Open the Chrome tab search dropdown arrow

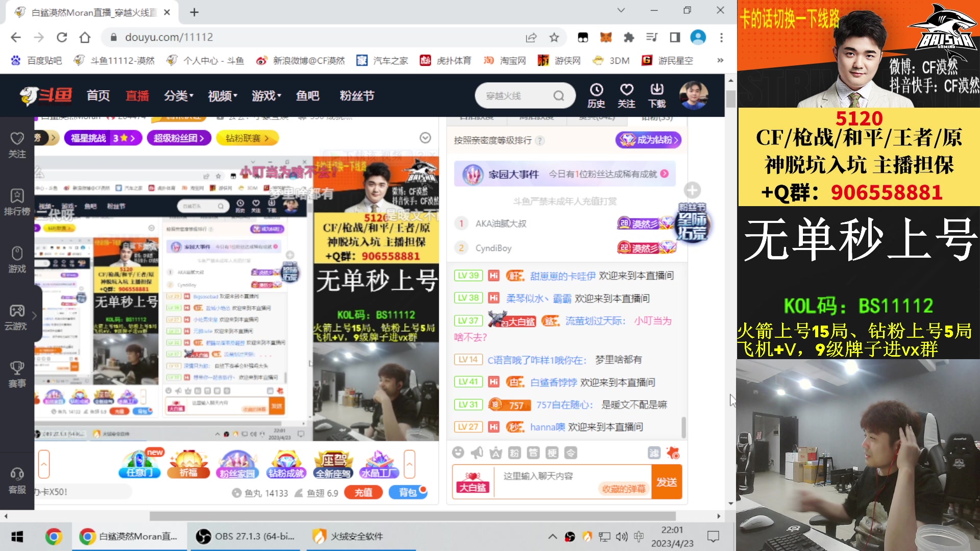(621, 10)
